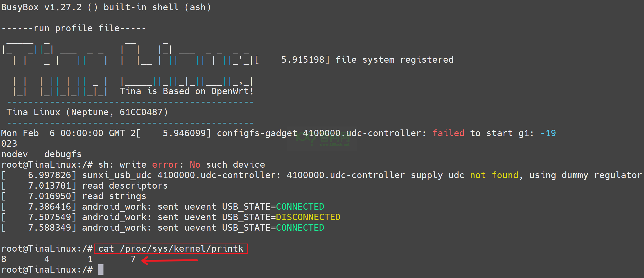Click green CONNECTED text on the 7.588349 line

pyautogui.click(x=300, y=228)
